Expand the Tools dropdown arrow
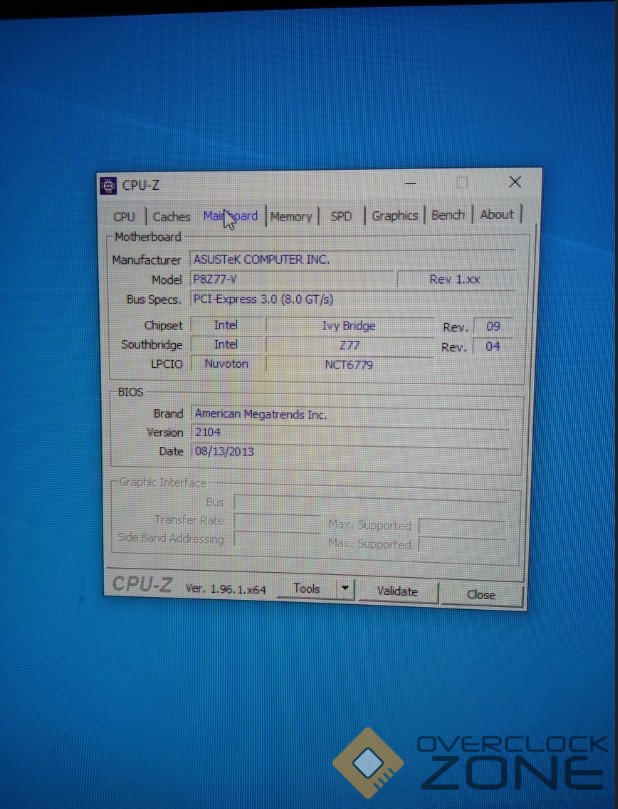Screen dimensions: 618x809 pyautogui.click(x=345, y=589)
